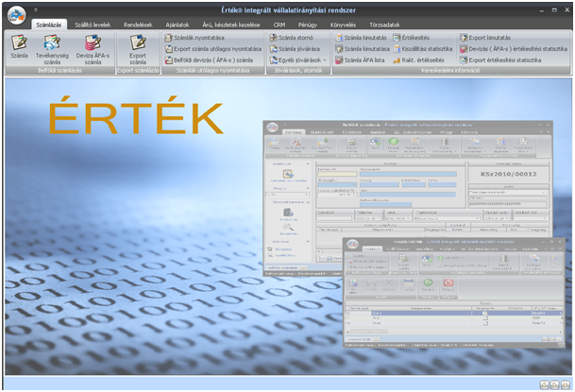Image resolution: width=575 pixels, height=392 pixels.
Task: Open the Ajánlatok tab
Action: pyautogui.click(x=178, y=25)
